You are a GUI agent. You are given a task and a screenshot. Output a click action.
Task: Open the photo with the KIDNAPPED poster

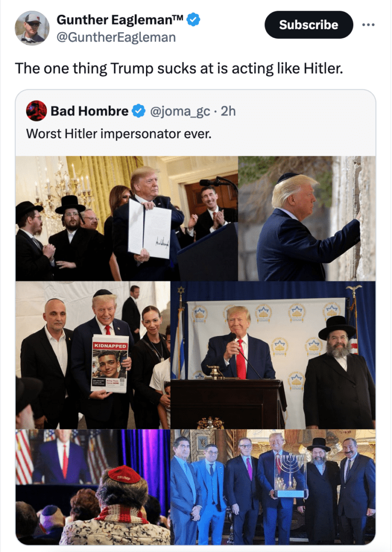point(93,355)
